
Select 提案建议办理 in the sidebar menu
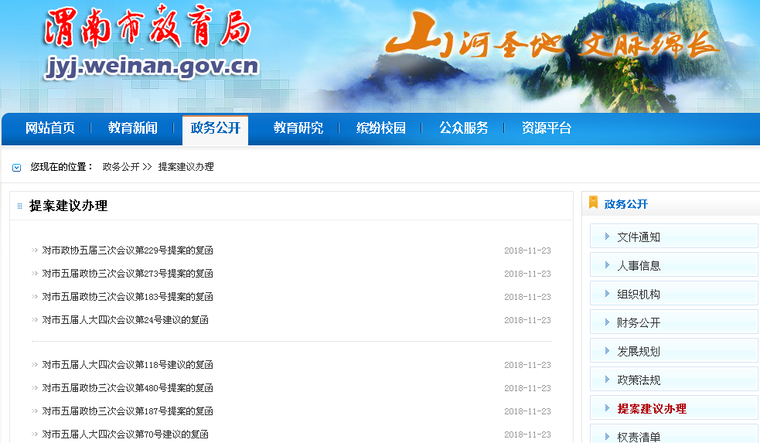tap(674, 408)
